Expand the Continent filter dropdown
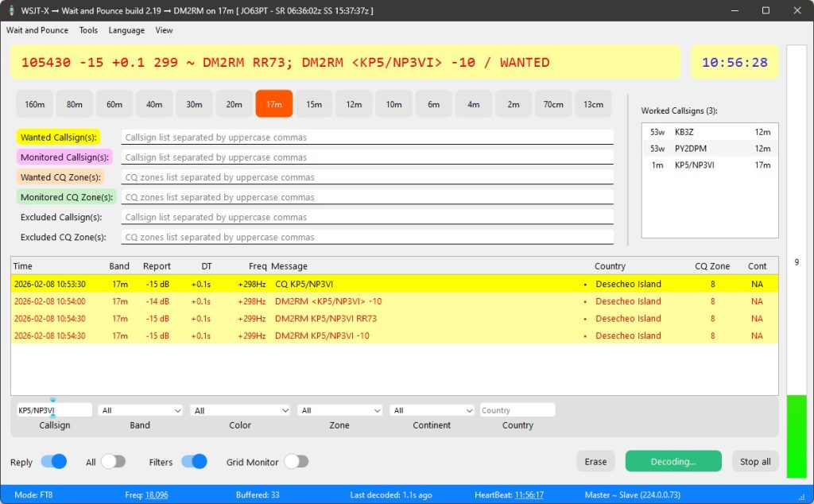 tap(432, 410)
